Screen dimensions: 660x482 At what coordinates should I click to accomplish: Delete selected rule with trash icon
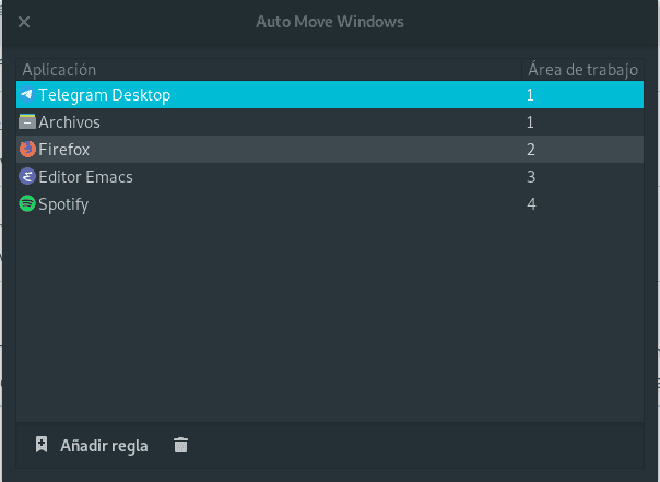(181, 445)
